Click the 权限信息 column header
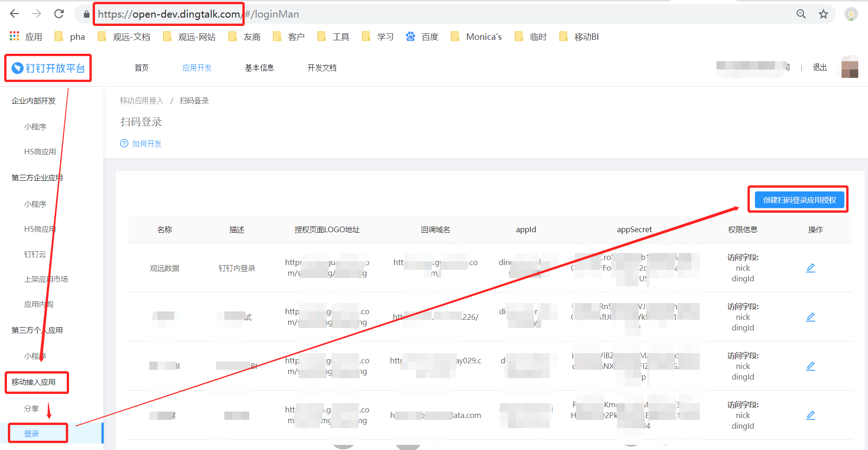Viewport: 868px width, 450px height. click(743, 229)
